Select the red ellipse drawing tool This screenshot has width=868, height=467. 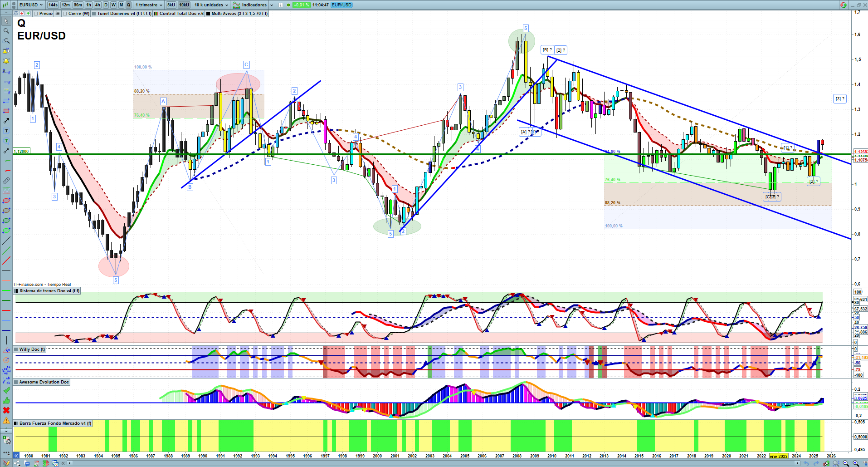click(6, 201)
